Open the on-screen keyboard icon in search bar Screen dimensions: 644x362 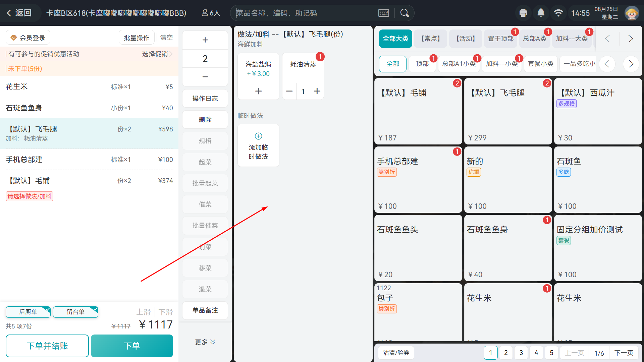[383, 13]
